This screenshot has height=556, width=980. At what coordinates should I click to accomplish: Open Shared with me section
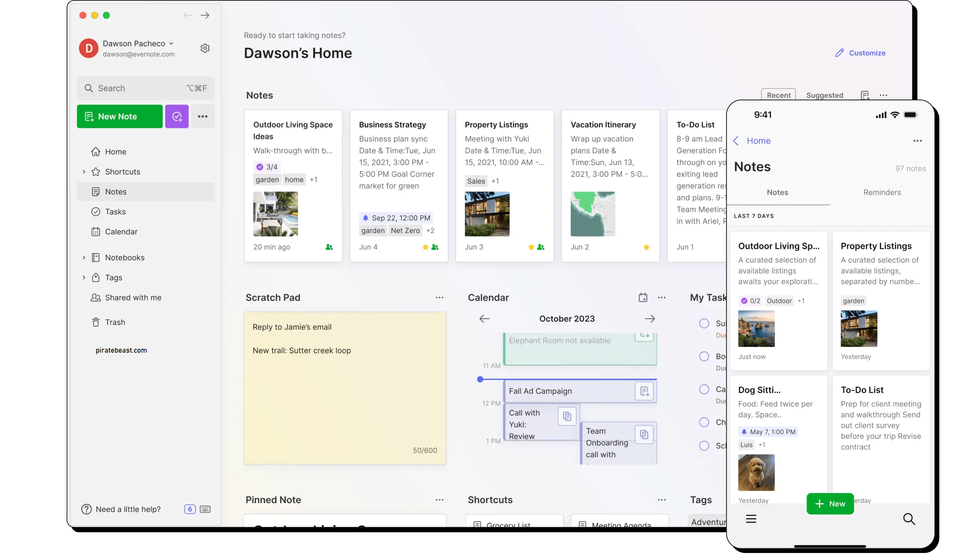[x=132, y=297]
